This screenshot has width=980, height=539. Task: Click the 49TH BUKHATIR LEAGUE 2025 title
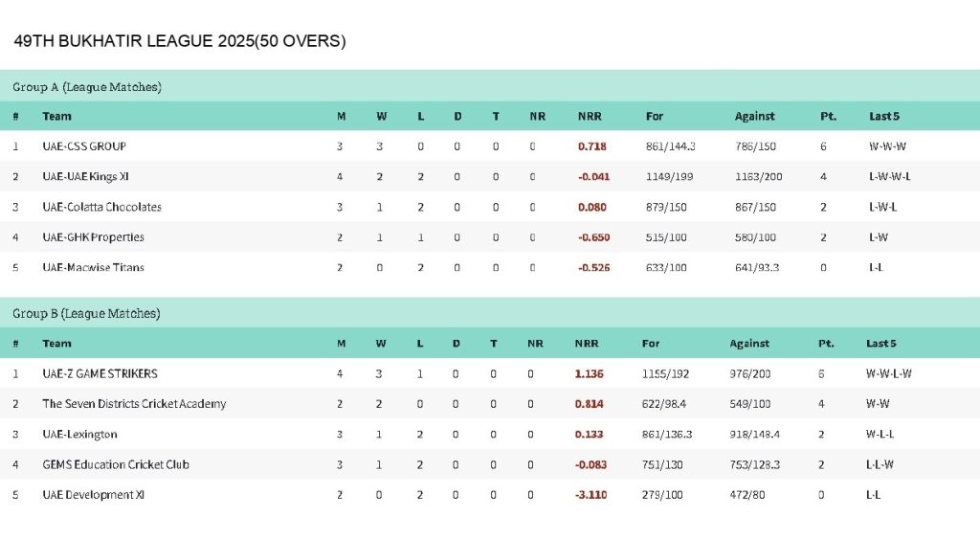(x=180, y=41)
